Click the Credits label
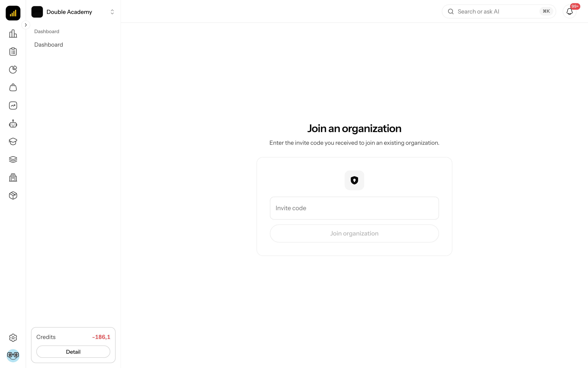This screenshot has height=368, width=588. click(x=46, y=337)
